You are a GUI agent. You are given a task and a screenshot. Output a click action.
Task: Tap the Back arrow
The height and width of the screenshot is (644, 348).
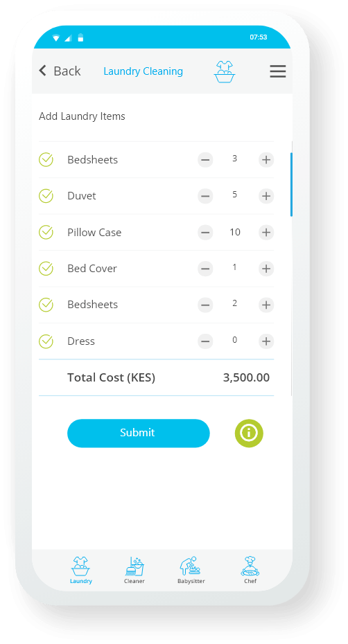tap(43, 71)
